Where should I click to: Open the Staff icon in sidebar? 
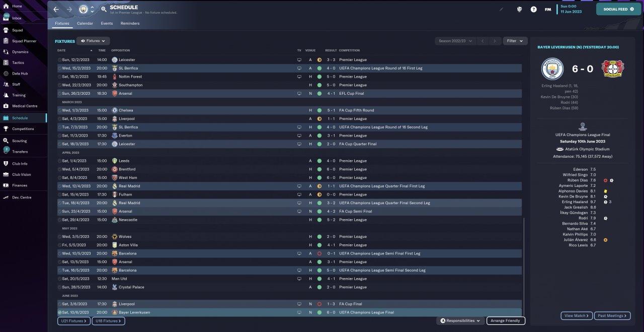6,84
